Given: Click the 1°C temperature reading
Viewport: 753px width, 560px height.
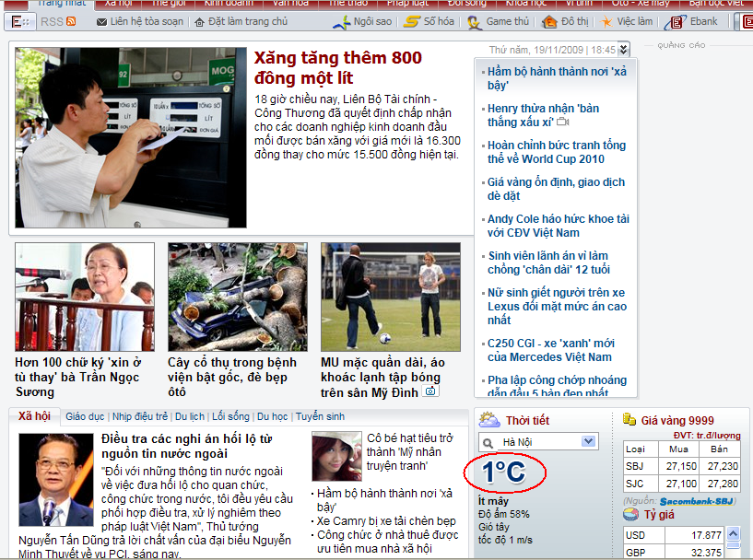Looking at the screenshot, I should pyautogui.click(x=504, y=472).
